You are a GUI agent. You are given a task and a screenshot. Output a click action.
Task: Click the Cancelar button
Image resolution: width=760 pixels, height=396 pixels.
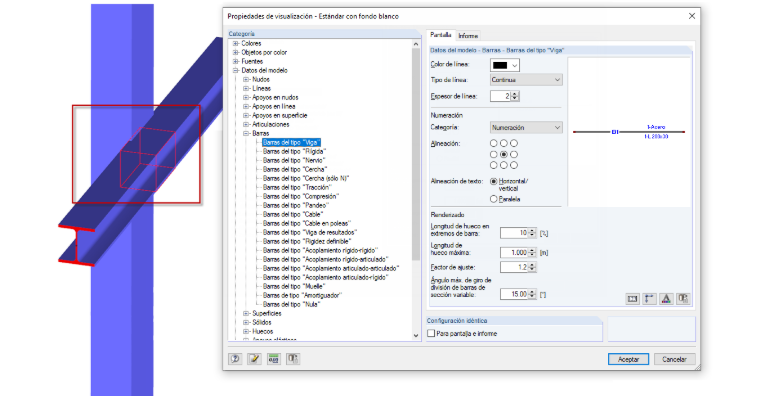pos(674,359)
